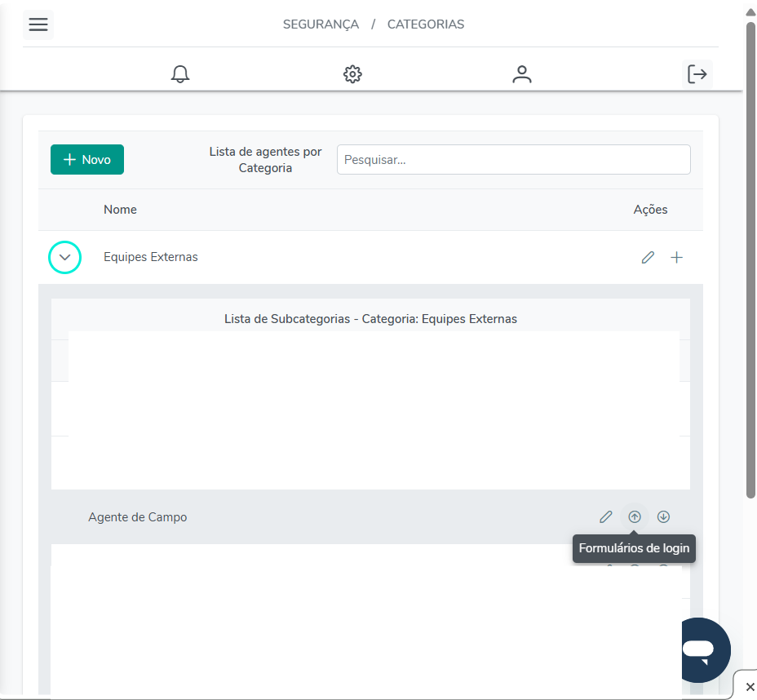Click the Novo button
This screenshot has width=757, height=700.
[87, 160]
